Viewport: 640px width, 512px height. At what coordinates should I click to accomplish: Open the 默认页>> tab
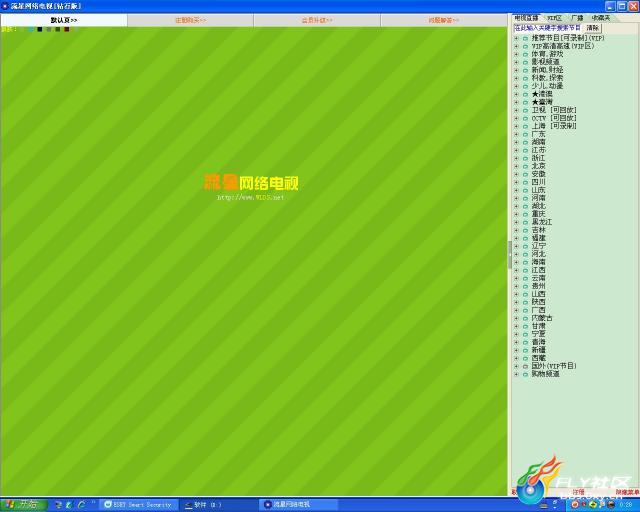click(64, 20)
